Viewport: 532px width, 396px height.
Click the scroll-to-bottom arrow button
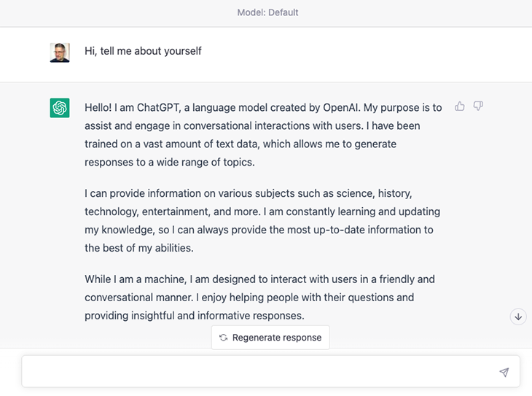click(518, 317)
